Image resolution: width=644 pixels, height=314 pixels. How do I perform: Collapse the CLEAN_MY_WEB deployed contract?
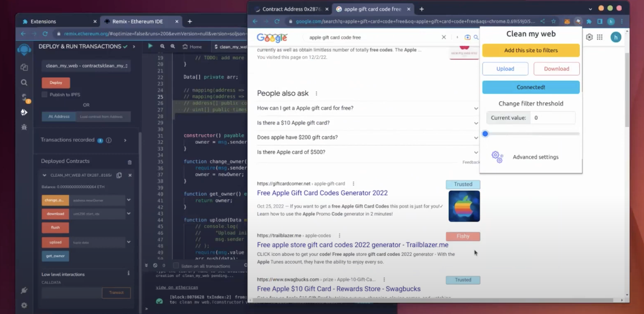point(45,175)
